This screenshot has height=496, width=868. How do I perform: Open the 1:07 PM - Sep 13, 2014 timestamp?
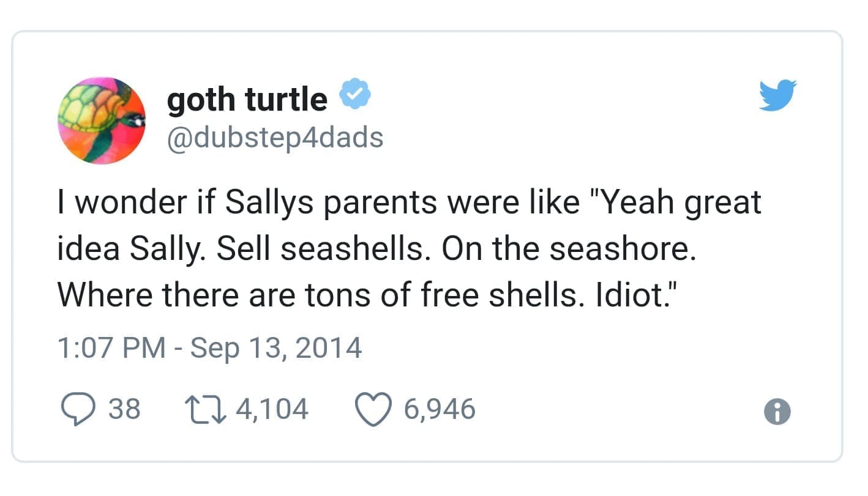tap(209, 348)
